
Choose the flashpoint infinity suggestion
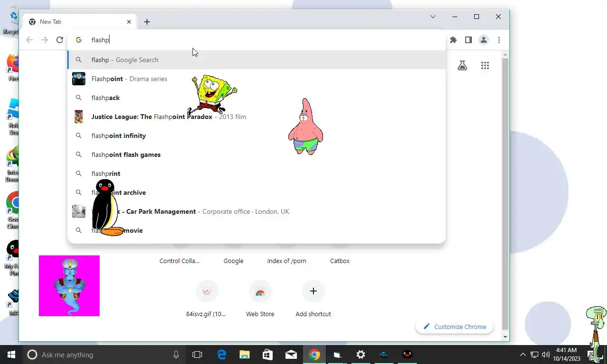[x=257, y=136]
